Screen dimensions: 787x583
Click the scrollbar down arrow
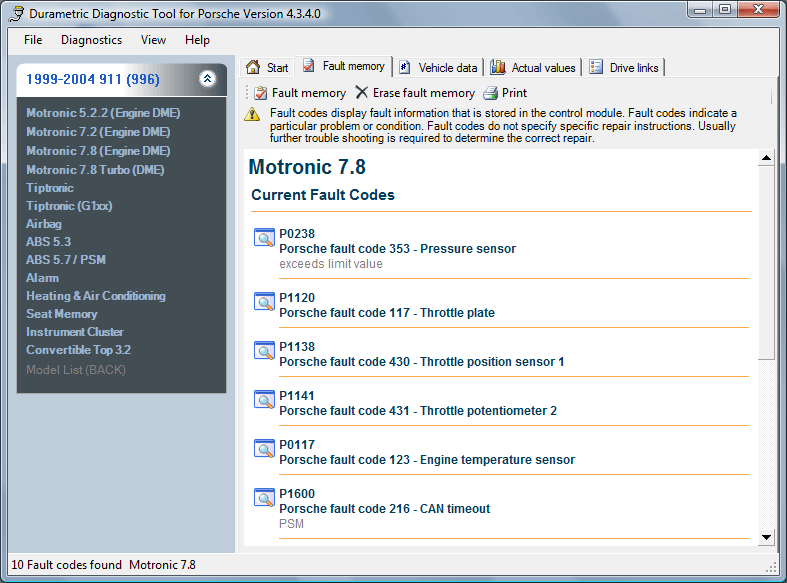pyautogui.click(x=766, y=537)
